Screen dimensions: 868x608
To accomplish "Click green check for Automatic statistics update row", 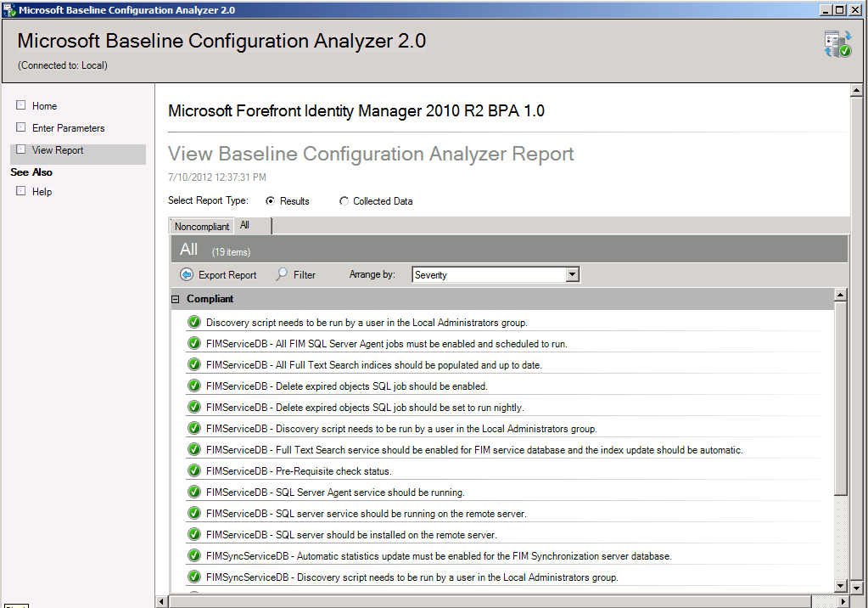I will pyautogui.click(x=194, y=556).
